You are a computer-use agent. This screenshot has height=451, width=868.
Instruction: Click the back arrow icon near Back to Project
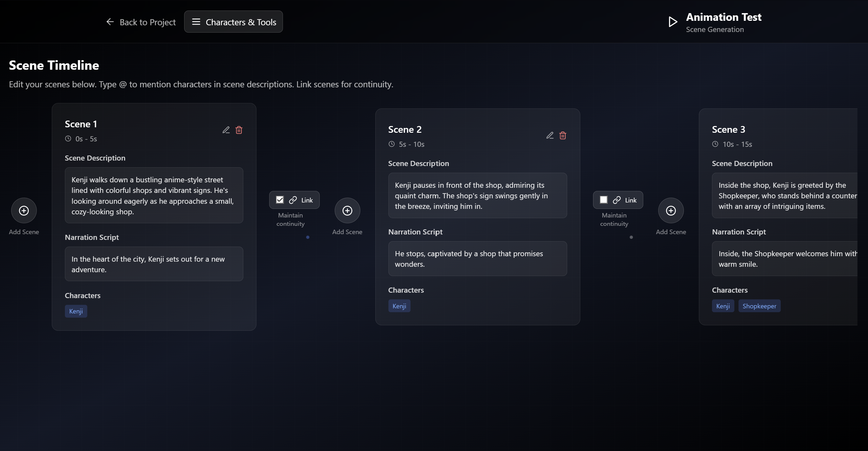coord(110,21)
